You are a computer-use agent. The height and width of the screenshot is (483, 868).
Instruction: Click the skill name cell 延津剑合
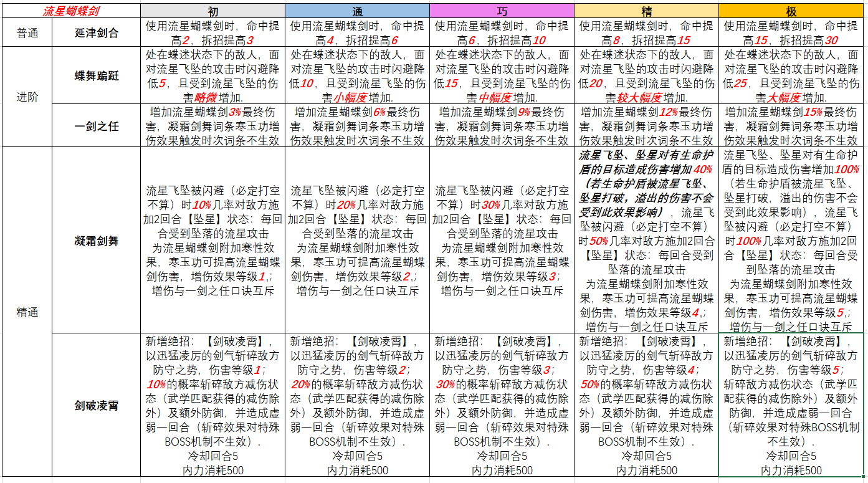(x=97, y=32)
